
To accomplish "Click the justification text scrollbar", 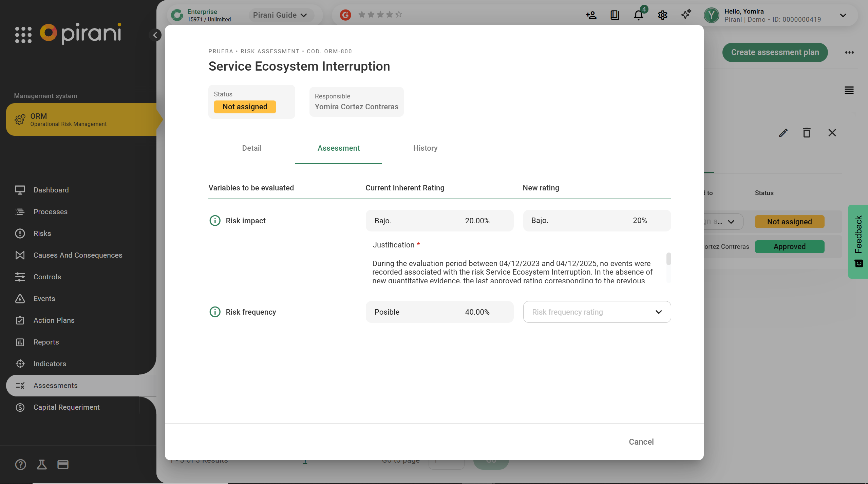I will point(668,259).
